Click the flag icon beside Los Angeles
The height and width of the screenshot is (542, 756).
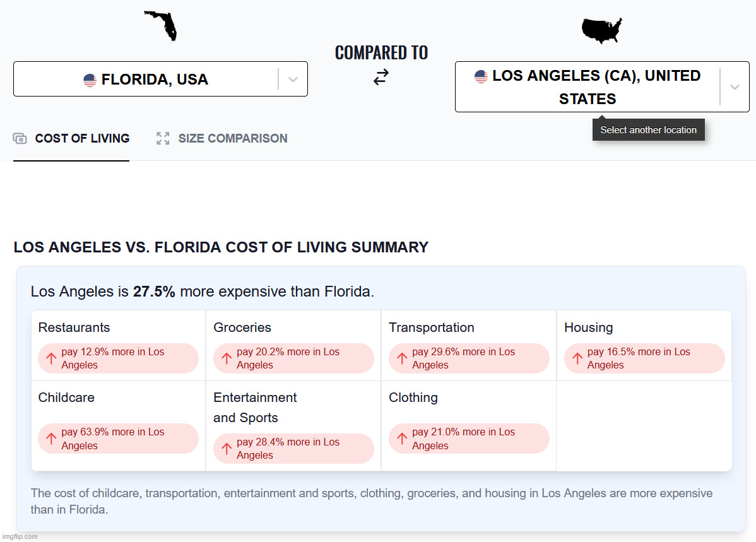[481, 76]
